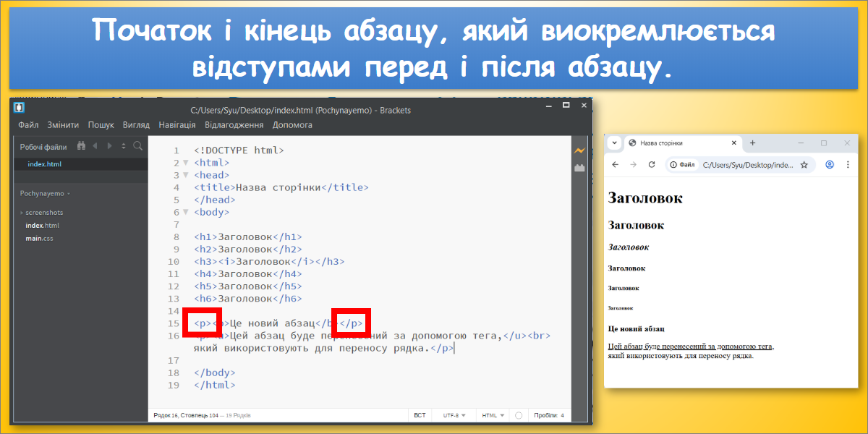
Task: Click the sidebar search magnifier icon
Action: (x=137, y=146)
